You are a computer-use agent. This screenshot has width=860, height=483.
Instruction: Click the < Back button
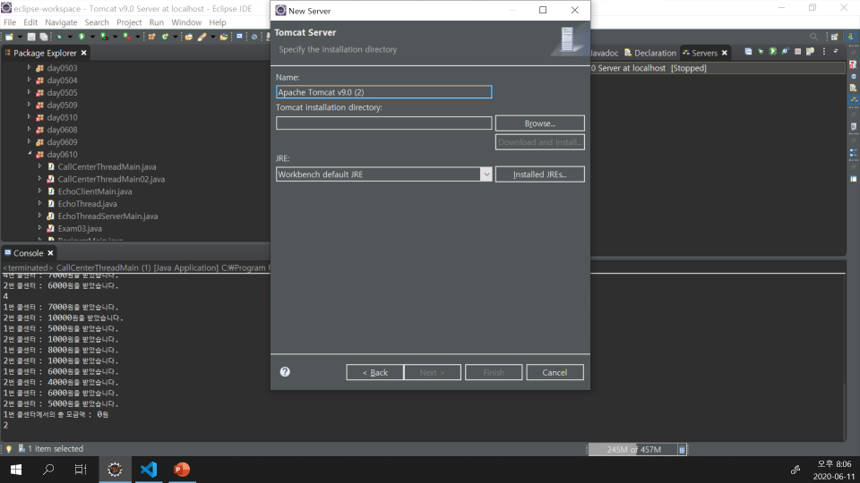(x=375, y=372)
